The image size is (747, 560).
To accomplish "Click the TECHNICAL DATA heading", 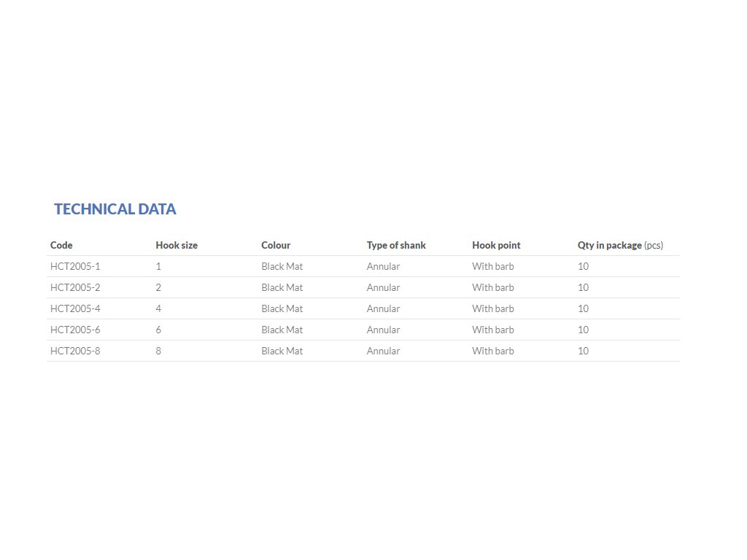I will pyautogui.click(x=115, y=209).
